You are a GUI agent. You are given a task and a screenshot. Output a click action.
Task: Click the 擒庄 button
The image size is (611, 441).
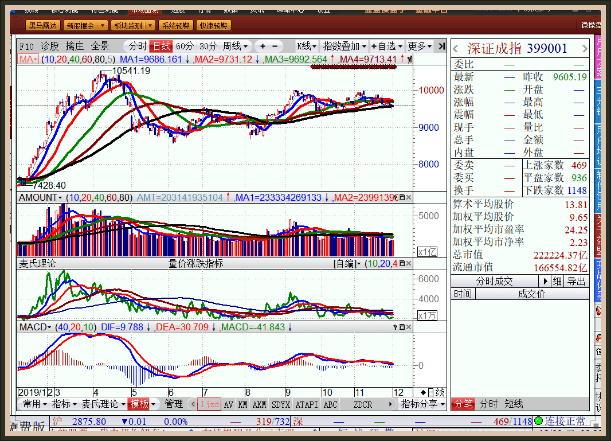tap(75, 46)
